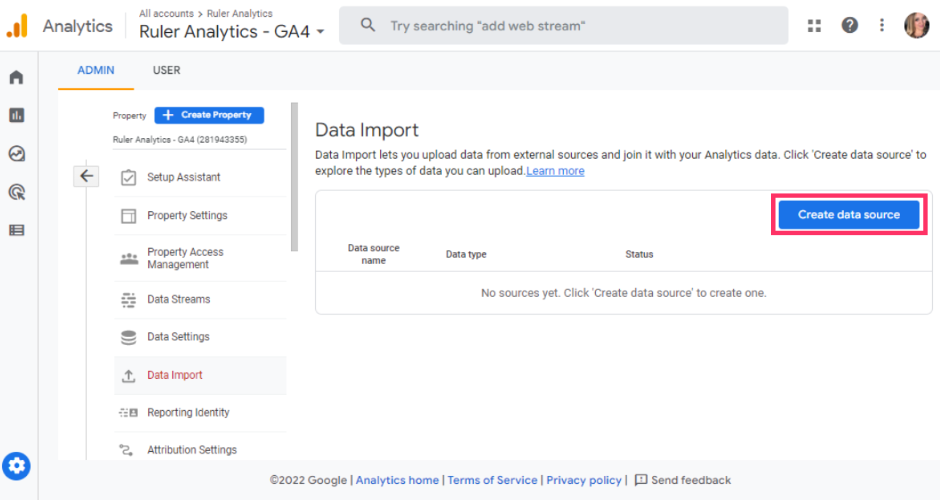The width and height of the screenshot is (940, 500).
Task: Select the ADMIN tab
Action: (96, 70)
